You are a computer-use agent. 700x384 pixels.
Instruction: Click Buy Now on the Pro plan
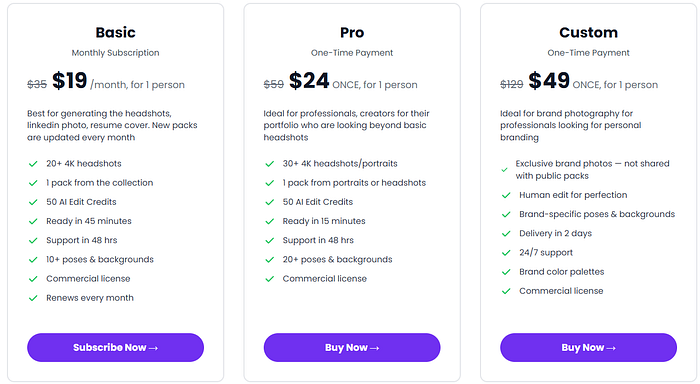352,347
